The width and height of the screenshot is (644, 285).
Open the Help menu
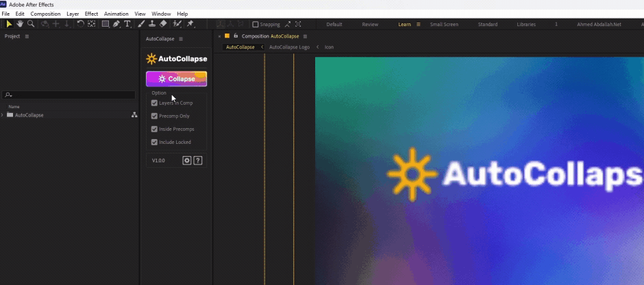coord(182,14)
